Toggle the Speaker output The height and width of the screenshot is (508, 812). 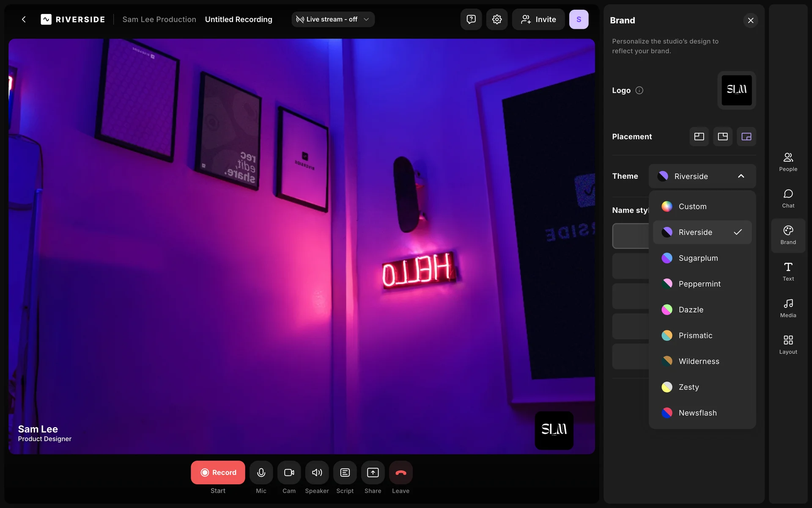[317, 472]
